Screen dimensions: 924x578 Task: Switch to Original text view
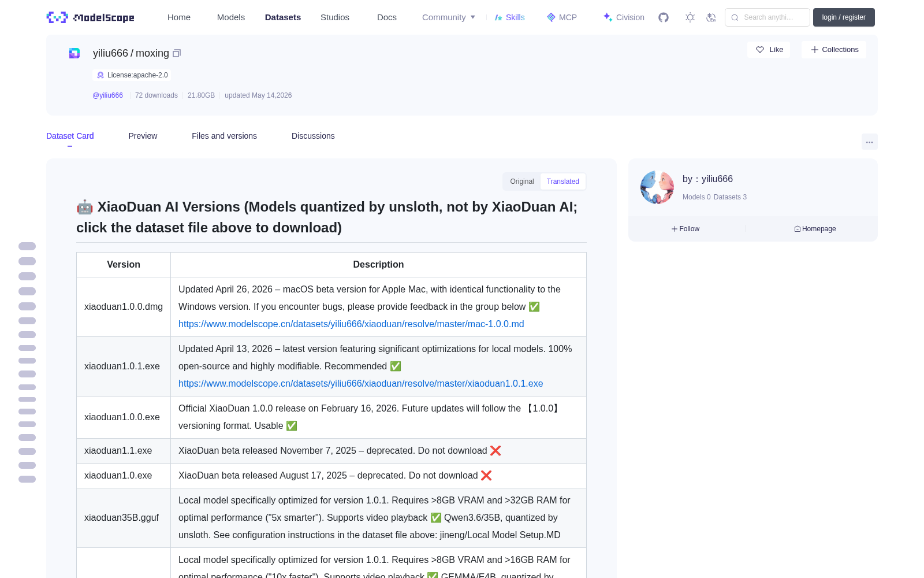(x=522, y=181)
